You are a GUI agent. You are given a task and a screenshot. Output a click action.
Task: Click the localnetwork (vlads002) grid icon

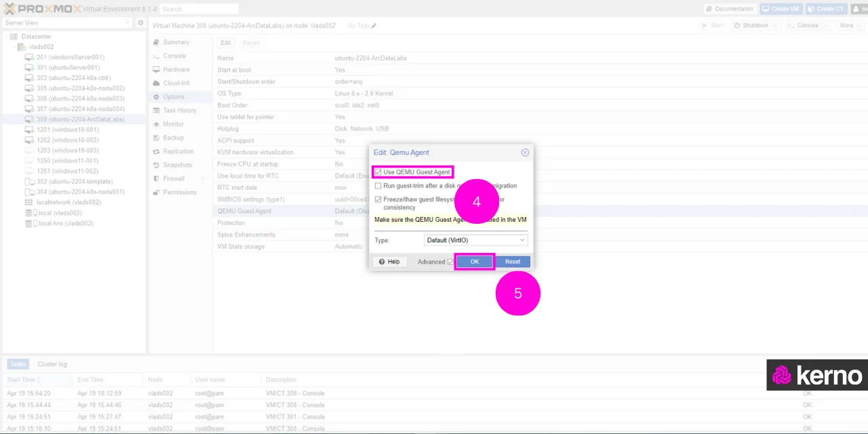point(28,202)
